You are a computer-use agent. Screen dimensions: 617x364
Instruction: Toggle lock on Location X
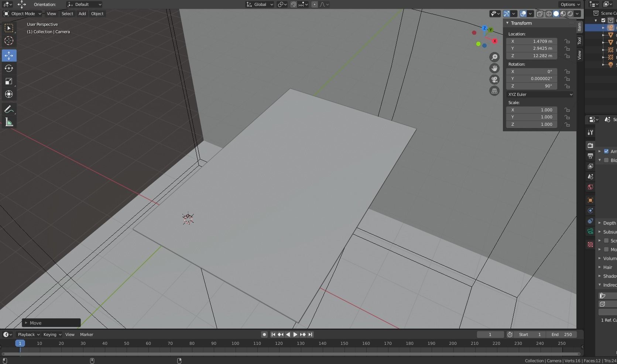(x=567, y=41)
